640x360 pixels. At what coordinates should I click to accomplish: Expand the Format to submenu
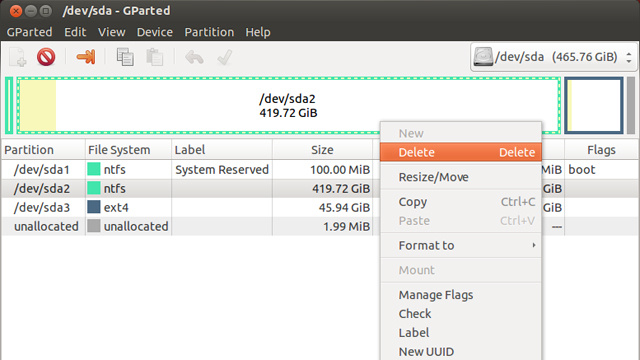click(x=461, y=245)
